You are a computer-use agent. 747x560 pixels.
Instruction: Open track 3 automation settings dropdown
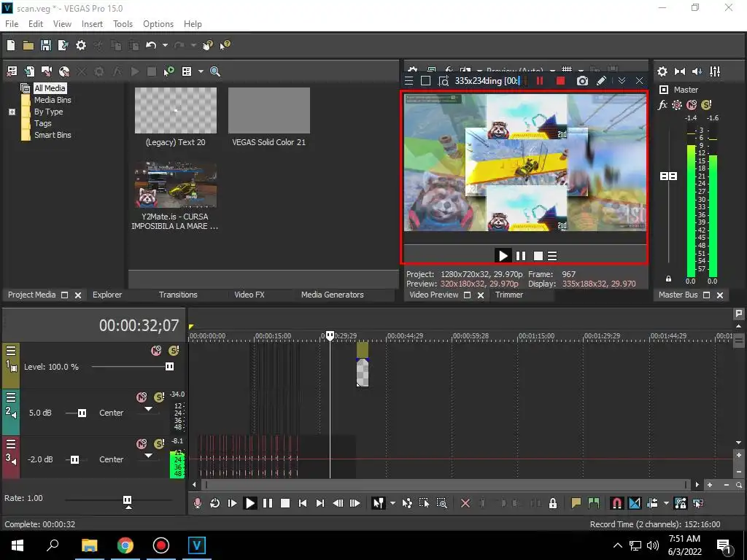click(149, 456)
